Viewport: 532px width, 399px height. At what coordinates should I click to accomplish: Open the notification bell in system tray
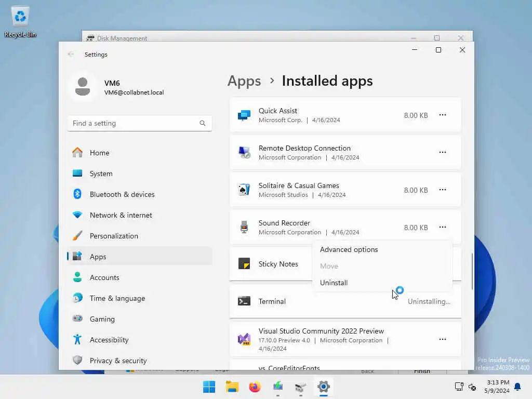point(517,387)
